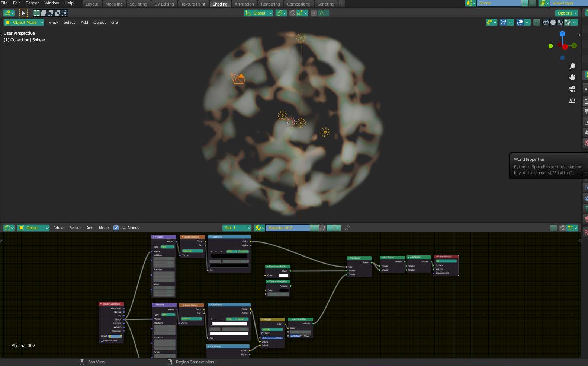Choose the Extend selection mode icon

[44, 13]
